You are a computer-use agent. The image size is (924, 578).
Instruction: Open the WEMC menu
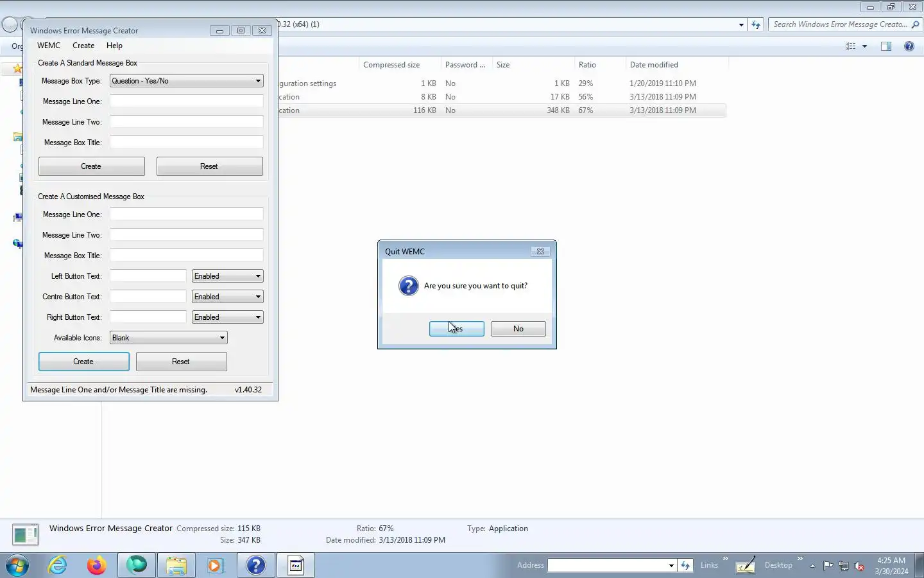[x=49, y=46]
